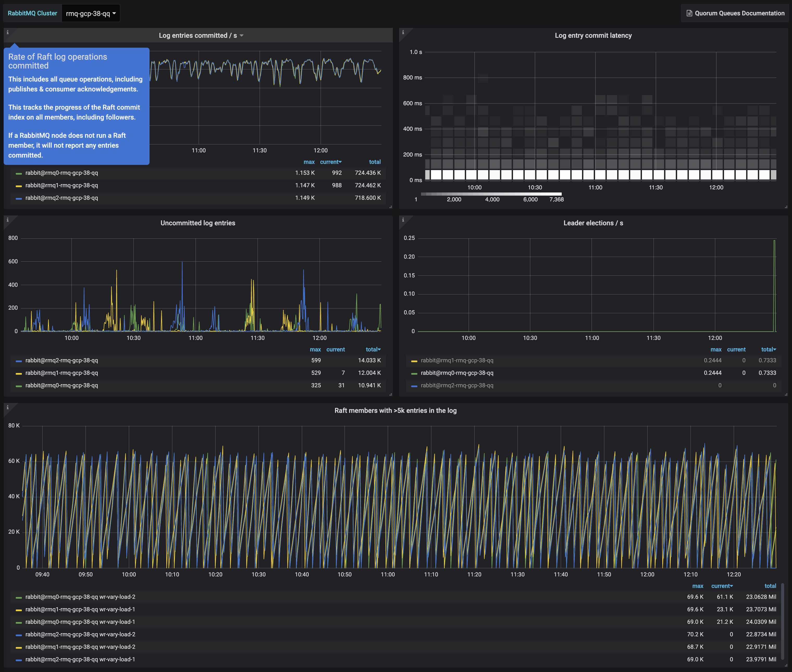792x672 pixels.
Task: Click info icon on Raft members panel
Action: 7,407
